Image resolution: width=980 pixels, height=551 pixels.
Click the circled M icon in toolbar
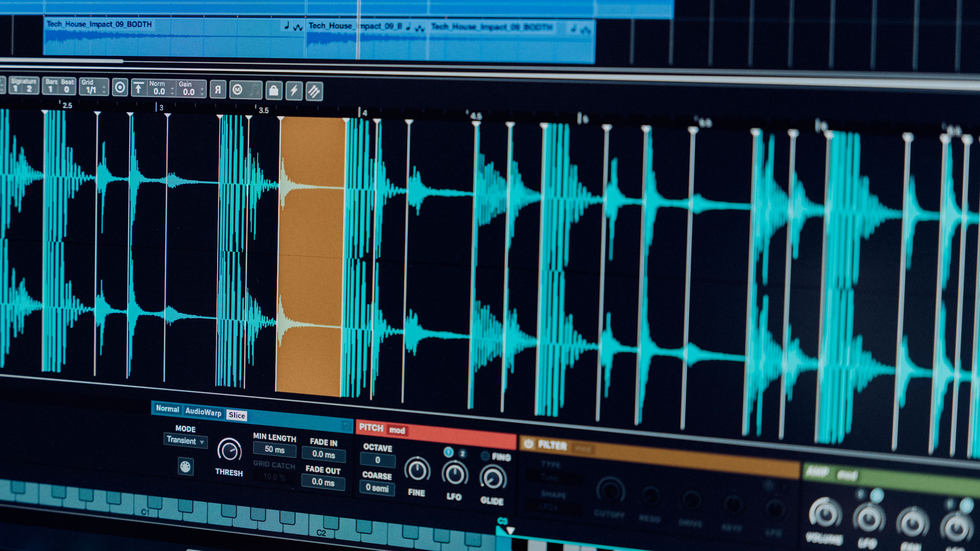click(238, 90)
